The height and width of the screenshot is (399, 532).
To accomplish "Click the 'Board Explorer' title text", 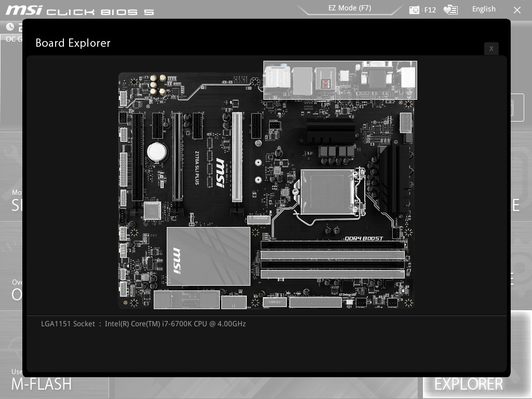I will [73, 43].
